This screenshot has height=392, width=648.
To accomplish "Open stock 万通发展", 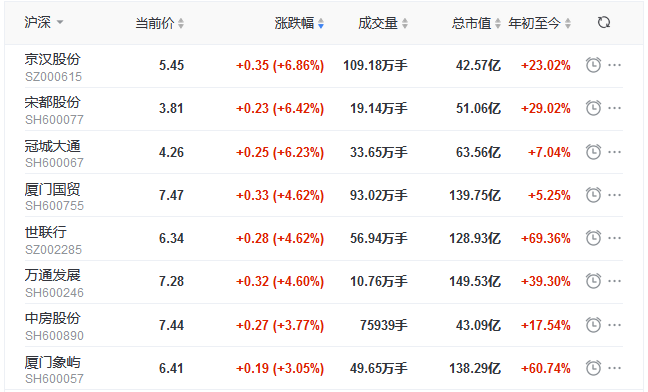I will [52, 275].
